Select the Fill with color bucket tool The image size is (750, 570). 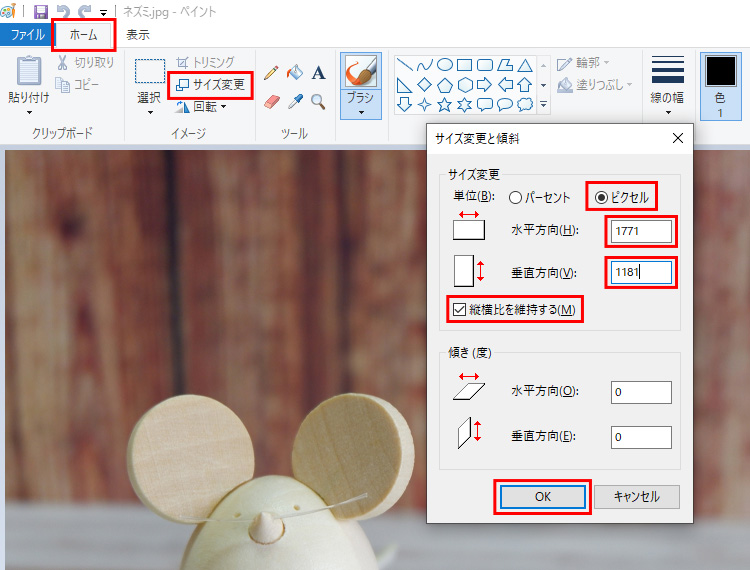click(x=294, y=73)
